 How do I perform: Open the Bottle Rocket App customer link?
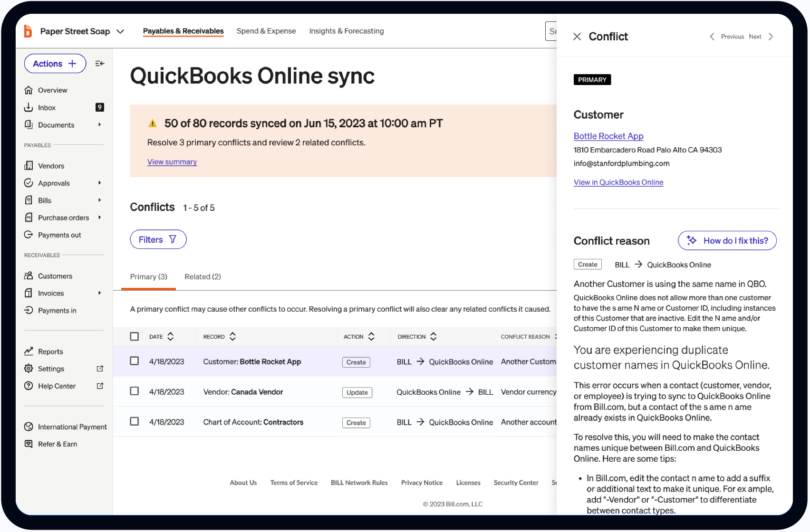[608, 136]
